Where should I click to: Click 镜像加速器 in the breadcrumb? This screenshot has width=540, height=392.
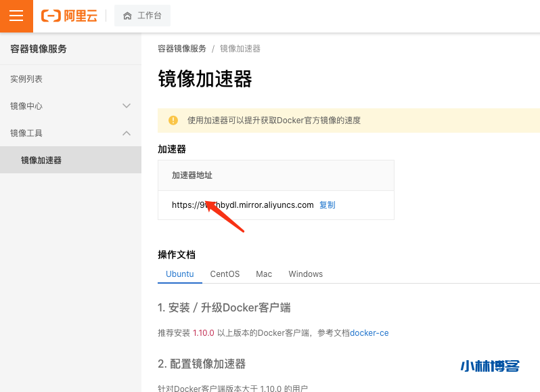point(240,49)
